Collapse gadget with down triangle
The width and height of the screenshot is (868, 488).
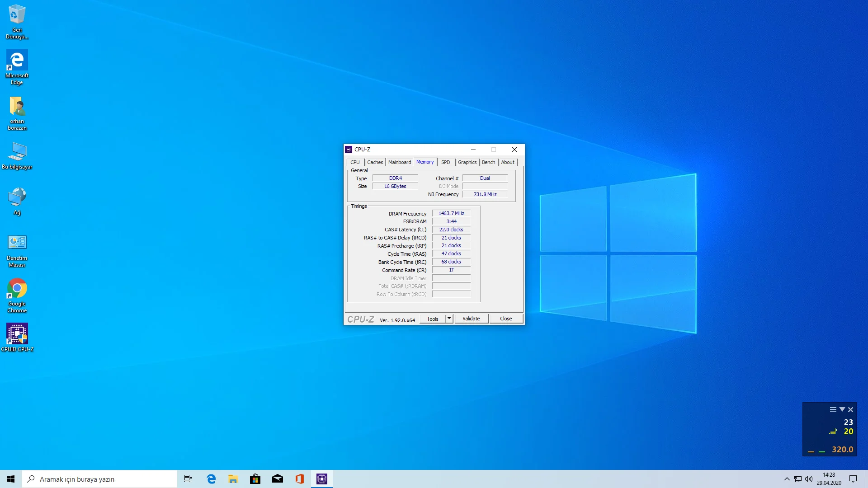tap(842, 409)
